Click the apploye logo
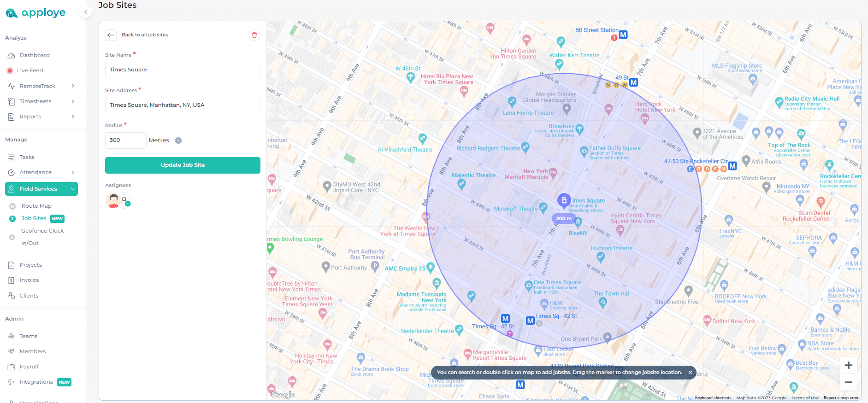 (x=35, y=13)
